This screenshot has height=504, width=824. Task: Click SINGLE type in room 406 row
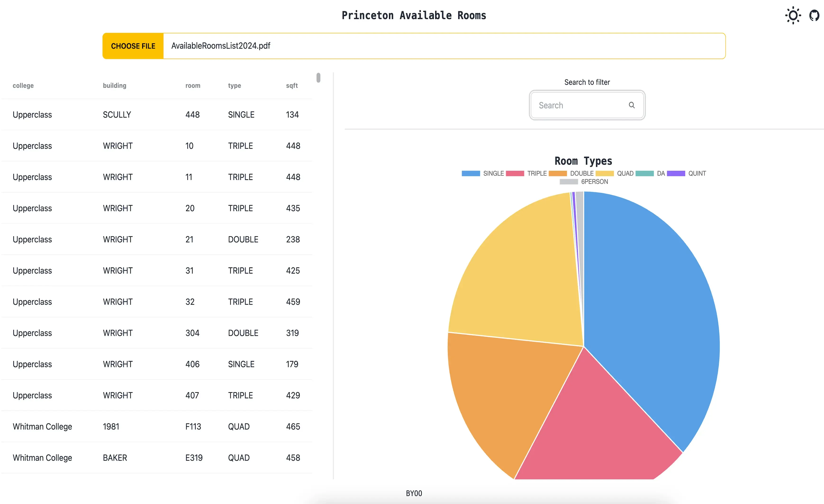(241, 364)
